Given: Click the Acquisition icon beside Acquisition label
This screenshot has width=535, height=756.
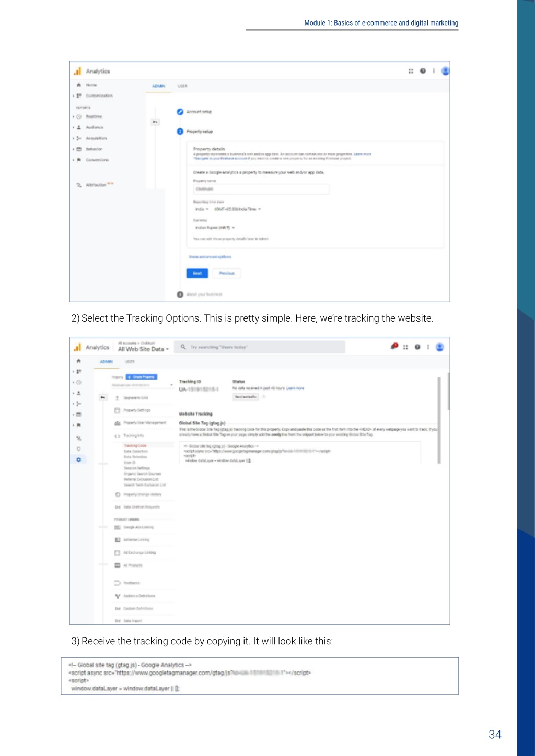Looking at the screenshot, I should click(79, 138).
